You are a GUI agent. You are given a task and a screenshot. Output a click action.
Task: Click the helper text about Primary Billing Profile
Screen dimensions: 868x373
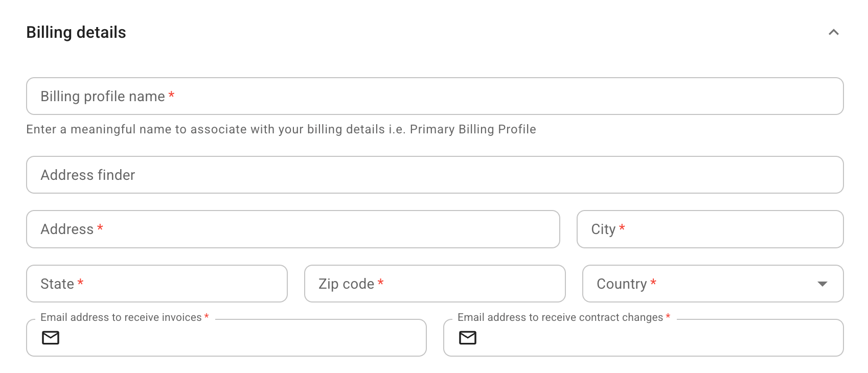[x=281, y=129]
